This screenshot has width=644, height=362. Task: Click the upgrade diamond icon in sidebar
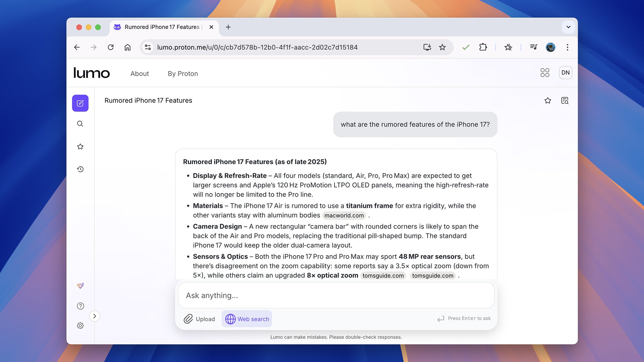(x=80, y=286)
